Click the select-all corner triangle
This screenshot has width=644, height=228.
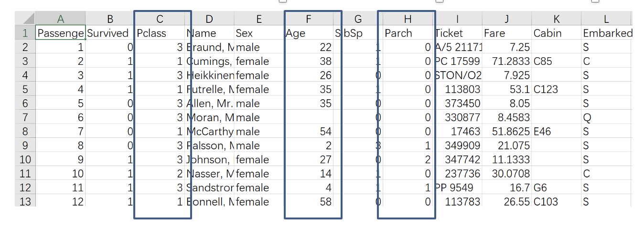pos(25,19)
